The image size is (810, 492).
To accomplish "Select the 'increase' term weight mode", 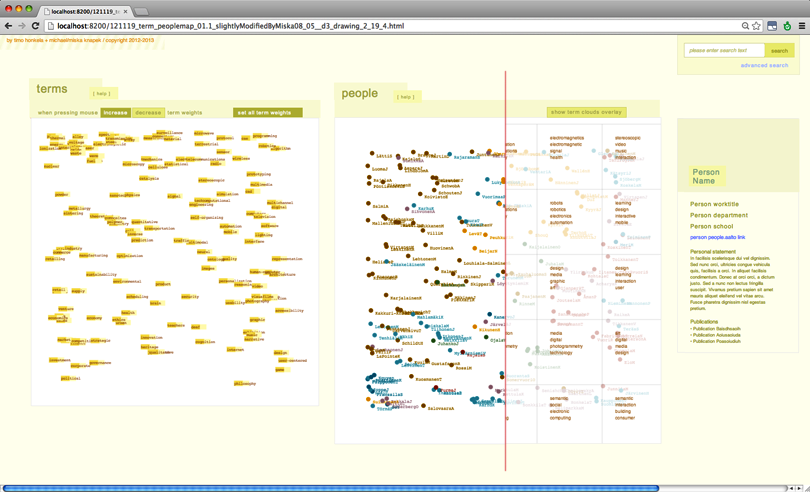I will click(x=115, y=113).
